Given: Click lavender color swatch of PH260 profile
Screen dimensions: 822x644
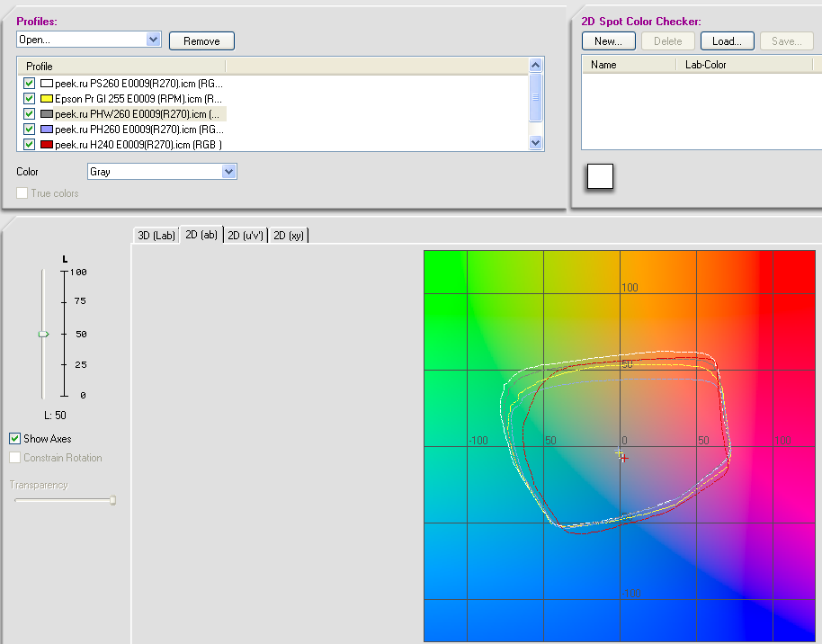Looking at the screenshot, I should pyautogui.click(x=47, y=129).
